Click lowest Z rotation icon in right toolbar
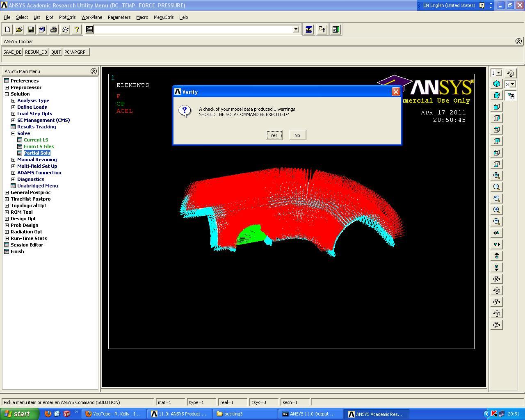 pyautogui.click(x=497, y=325)
